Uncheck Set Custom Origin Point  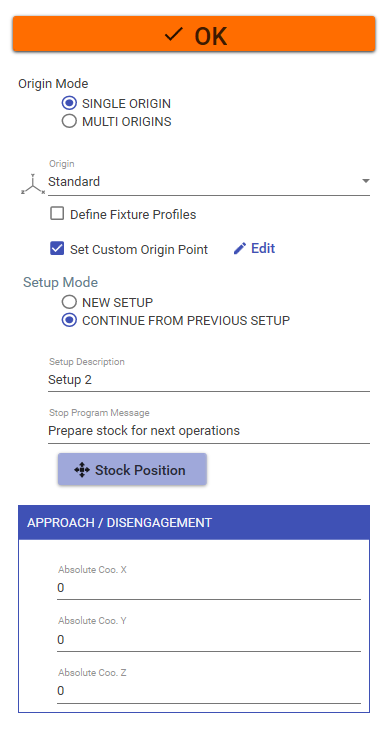pyautogui.click(x=57, y=249)
